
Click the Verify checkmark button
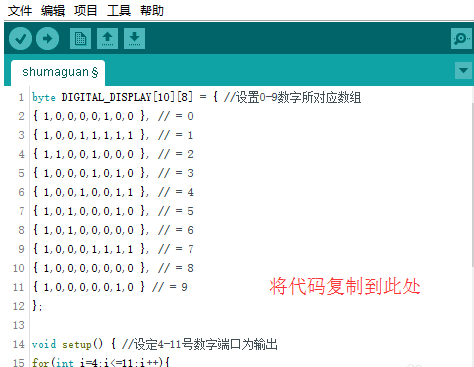pos(21,39)
